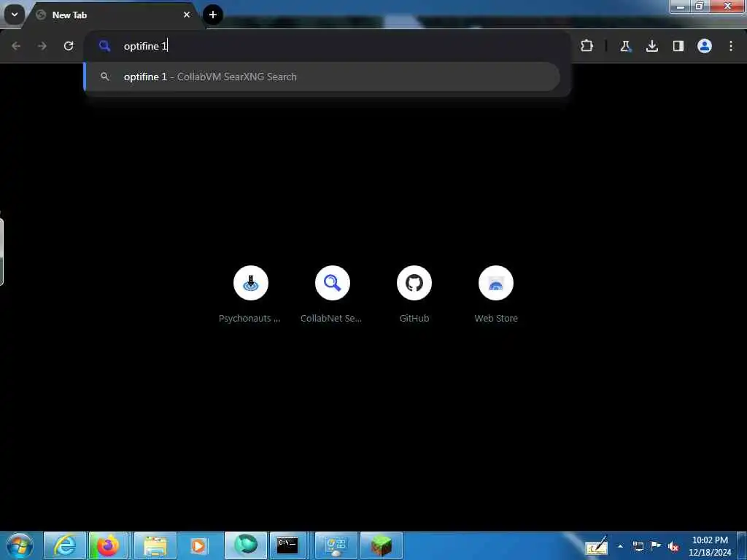Open the Chrome Labs flask icon
The height and width of the screenshot is (560, 747).
625,46
